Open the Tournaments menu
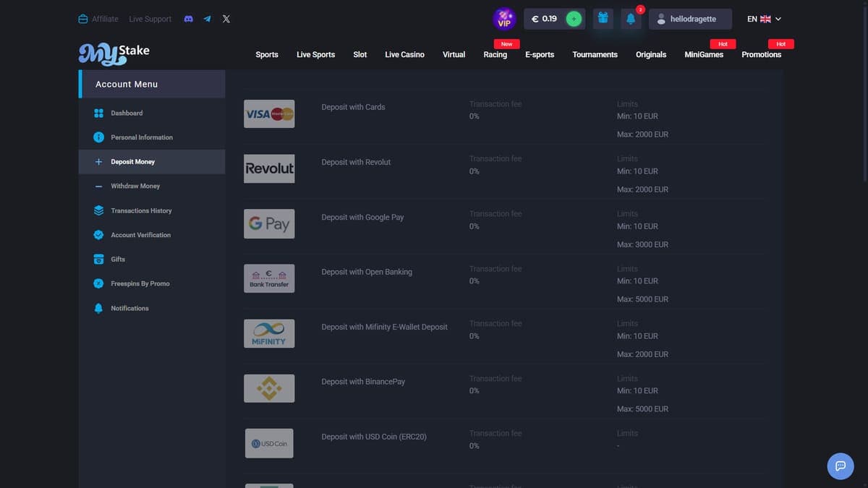The height and width of the screenshot is (488, 868). (595, 54)
